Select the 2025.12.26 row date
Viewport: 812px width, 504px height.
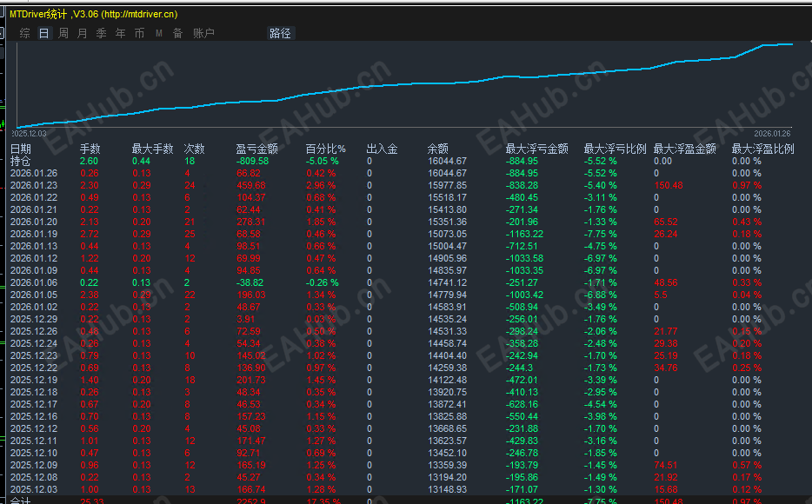click(34, 331)
